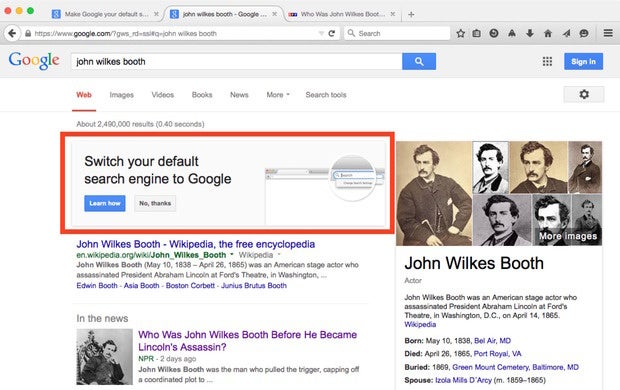This screenshot has width=620, height=390.
Task: Click the toolbar icon shaped like letter A
Action: (x=512, y=34)
